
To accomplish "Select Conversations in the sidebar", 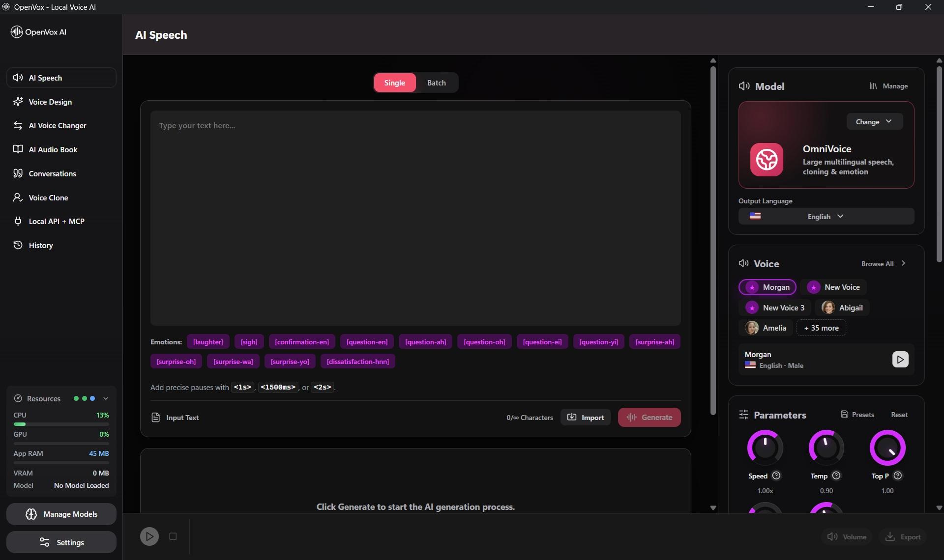I will [x=61, y=173].
